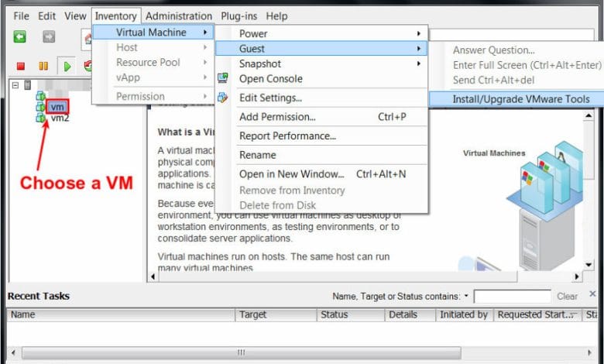
Task: Open the Plug-ins menu
Action: point(239,16)
